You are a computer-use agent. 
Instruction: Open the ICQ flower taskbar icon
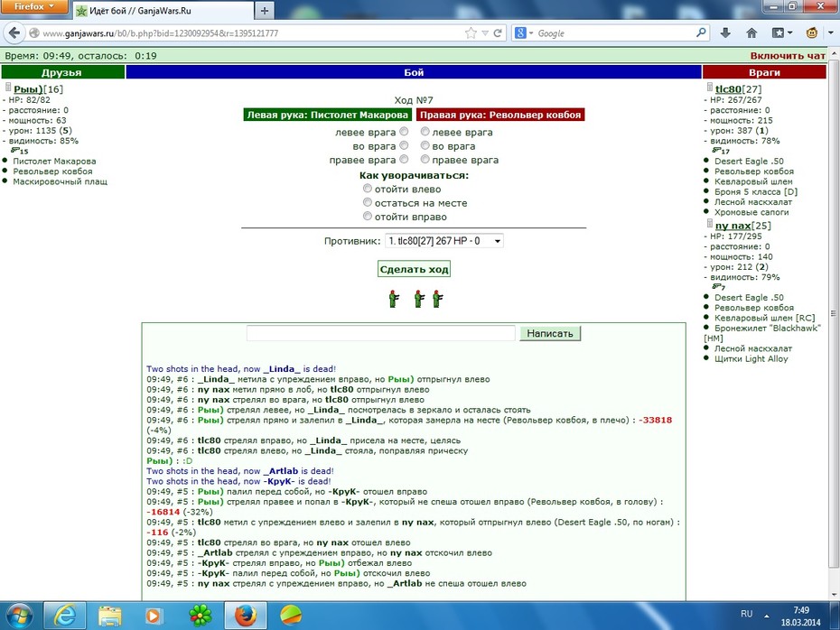[200, 616]
